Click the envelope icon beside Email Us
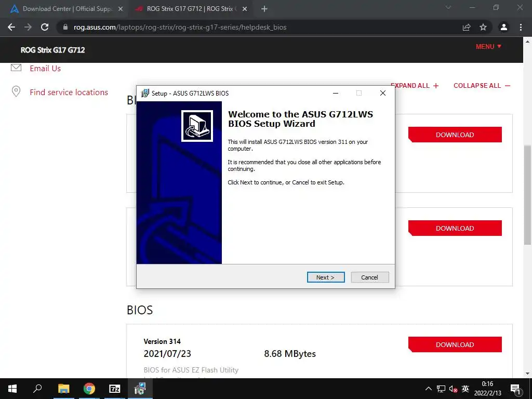 (x=16, y=68)
